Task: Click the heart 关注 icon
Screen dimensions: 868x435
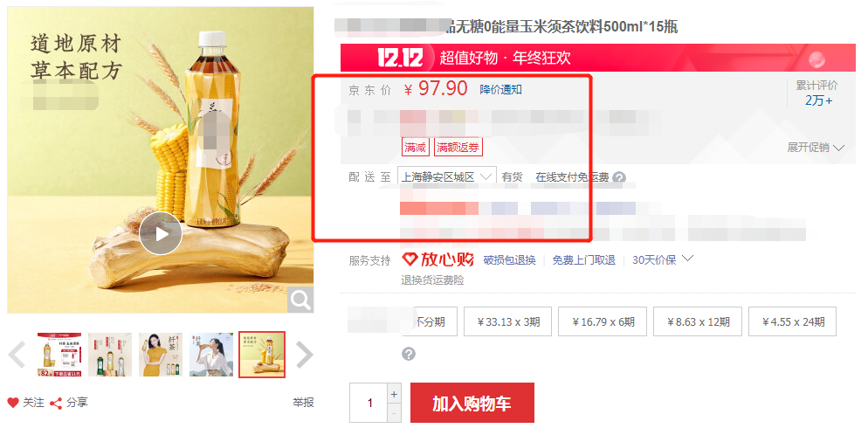Action: tap(13, 403)
